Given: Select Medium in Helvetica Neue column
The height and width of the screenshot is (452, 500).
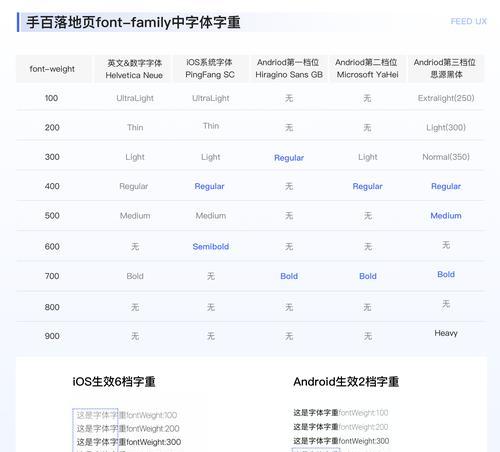Looking at the screenshot, I should pos(135,216).
